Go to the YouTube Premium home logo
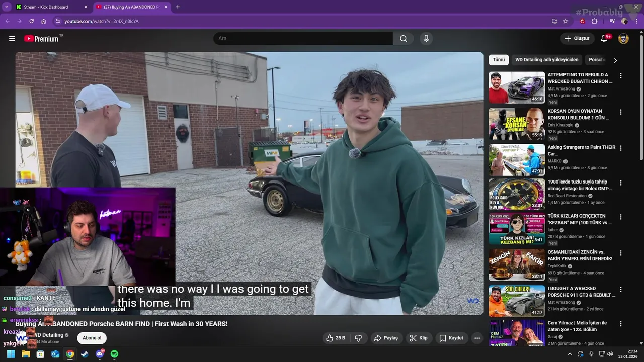 coord(42,39)
